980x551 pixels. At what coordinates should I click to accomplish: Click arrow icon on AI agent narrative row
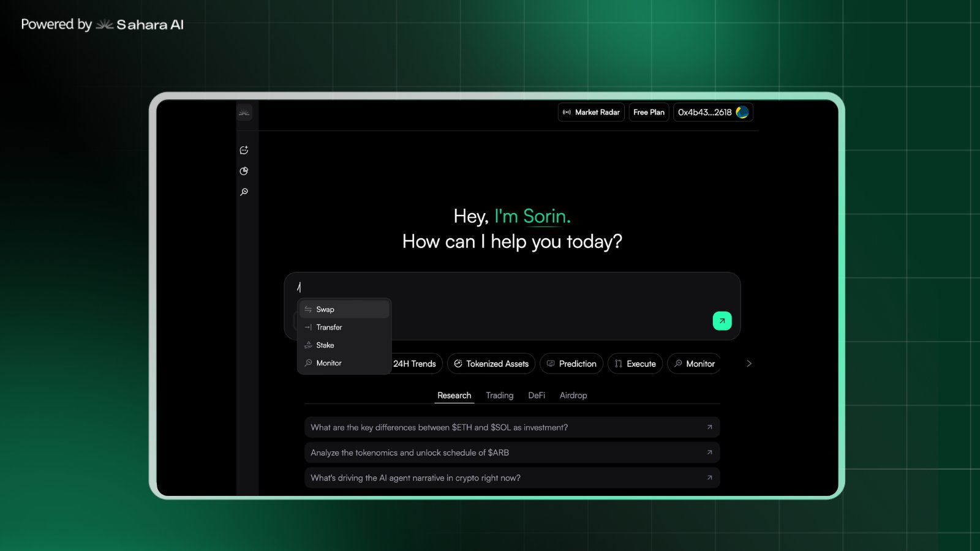[709, 478]
